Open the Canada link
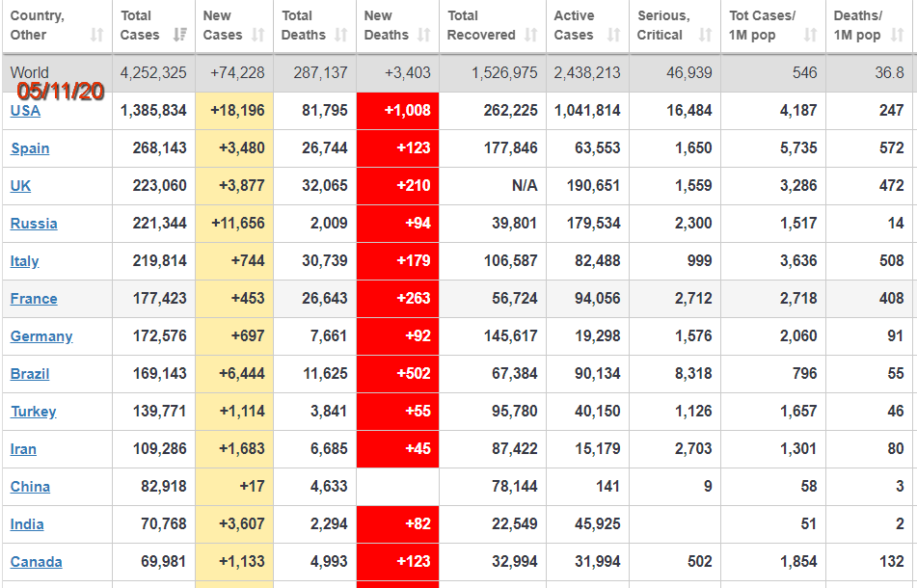The width and height of the screenshot is (917, 588). [x=36, y=562]
